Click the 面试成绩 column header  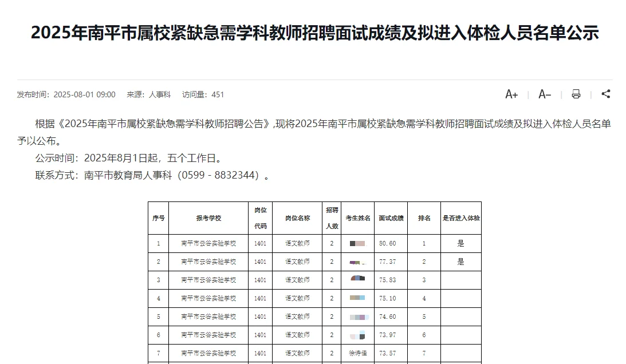(391, 218)
